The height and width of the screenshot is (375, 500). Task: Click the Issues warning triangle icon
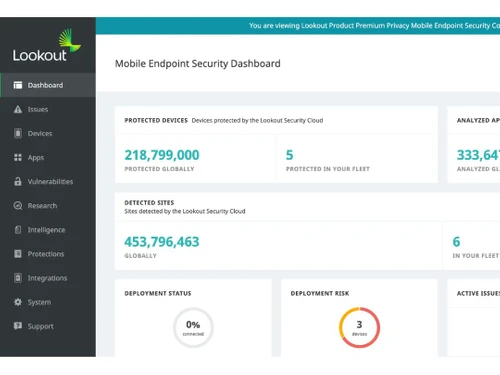pos(18,109)
